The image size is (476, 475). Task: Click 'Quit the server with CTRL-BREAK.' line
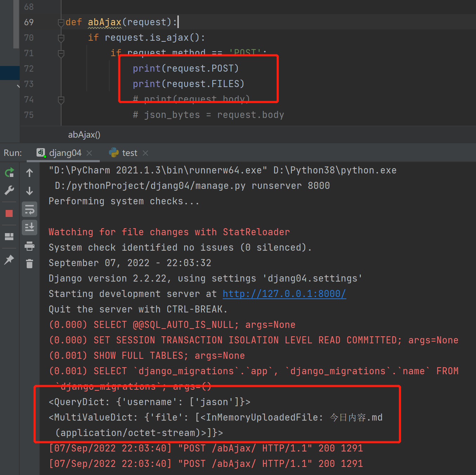[138, 309]
